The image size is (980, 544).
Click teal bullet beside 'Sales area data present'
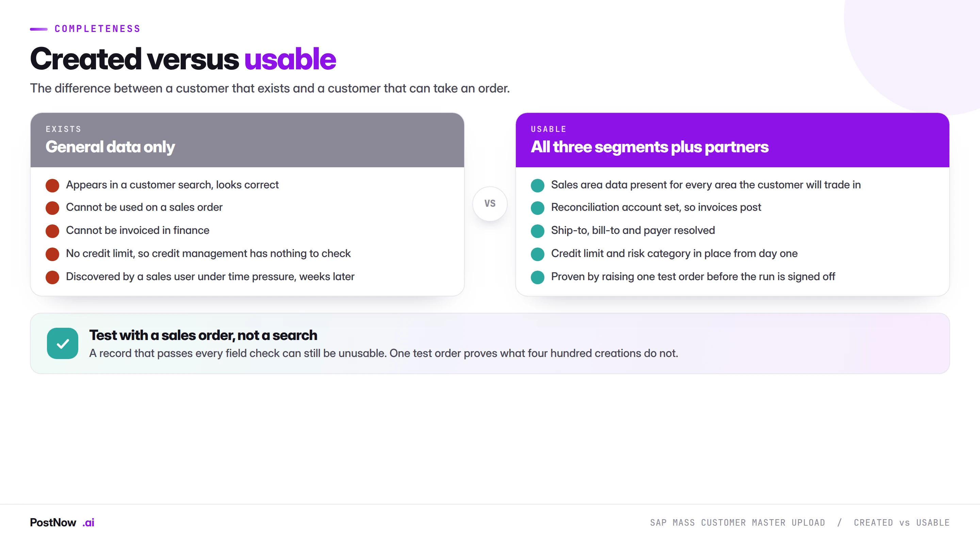537,185
